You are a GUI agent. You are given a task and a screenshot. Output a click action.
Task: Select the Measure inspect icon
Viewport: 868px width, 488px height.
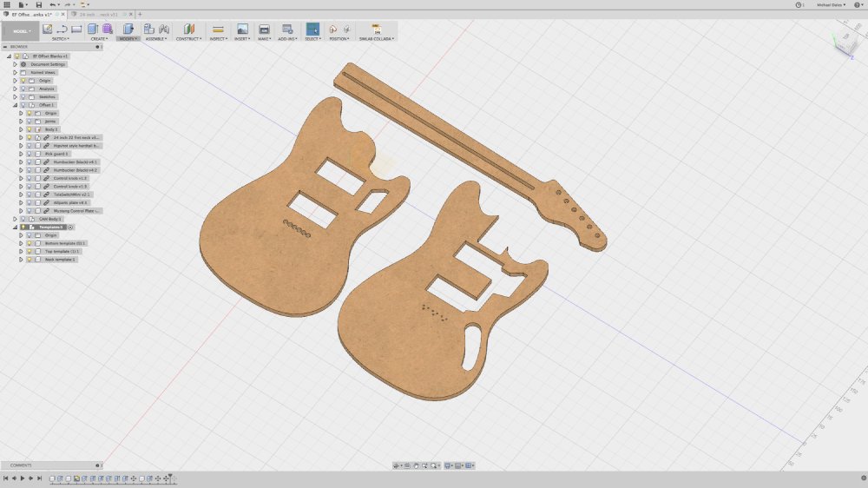[218, 29]
